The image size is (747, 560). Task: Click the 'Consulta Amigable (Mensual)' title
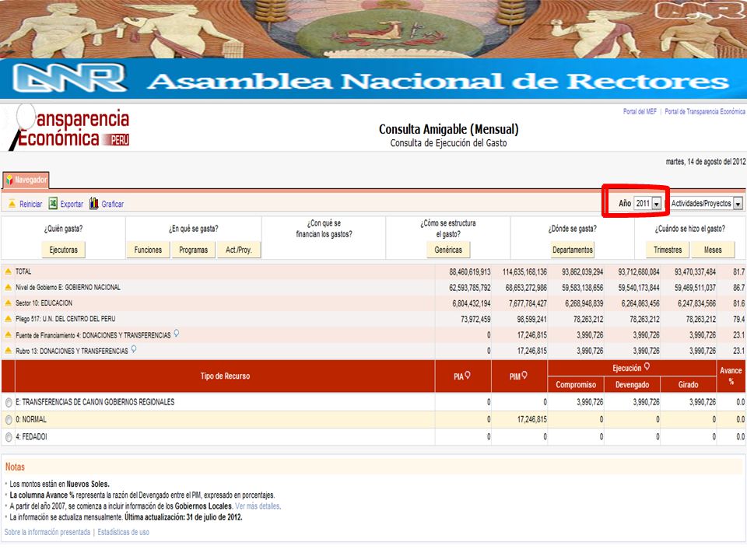(x=448, y=129)
